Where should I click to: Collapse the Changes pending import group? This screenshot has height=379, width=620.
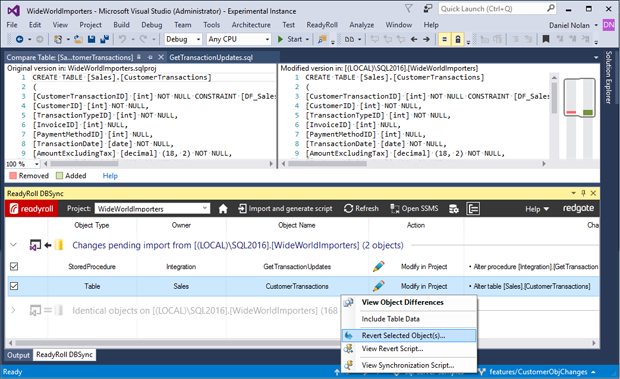click(13, 245)
